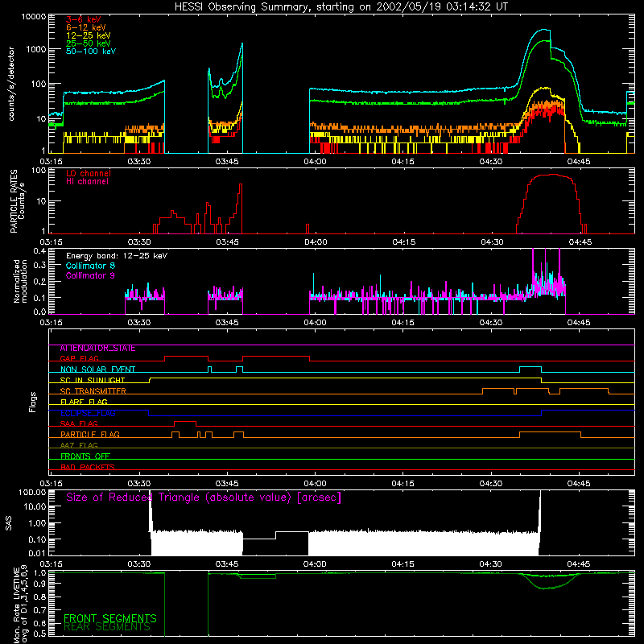Screen dimensions: 644x644
Task: Click the HESSI Observing Summary plot title
Action: (341, 7)
